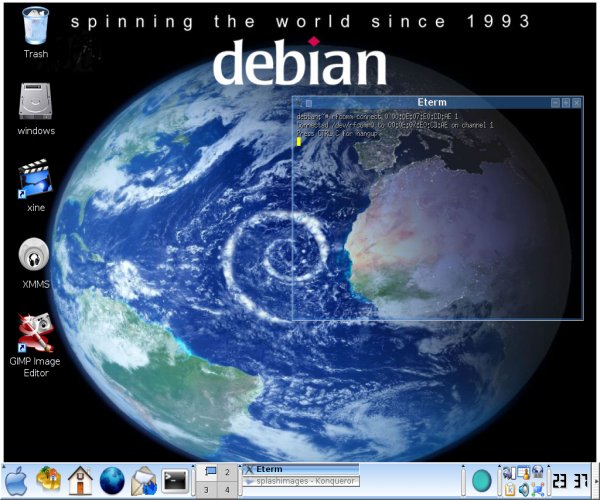The height and width of the screenshot is (500, 600).
Task: Select the splashimages - Konqueror taskbar entry
Action: click(x=301, y=481)
